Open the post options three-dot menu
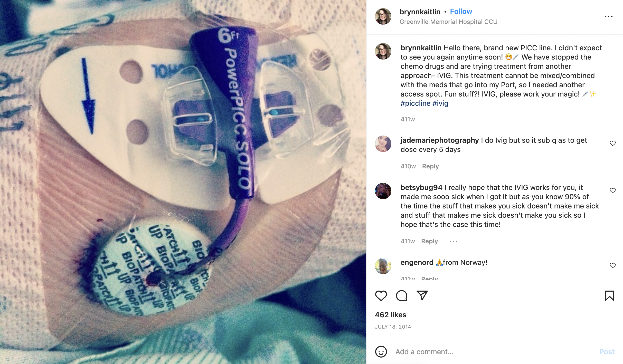The width and height of the screenshot is (623, 364). point(608,16)
